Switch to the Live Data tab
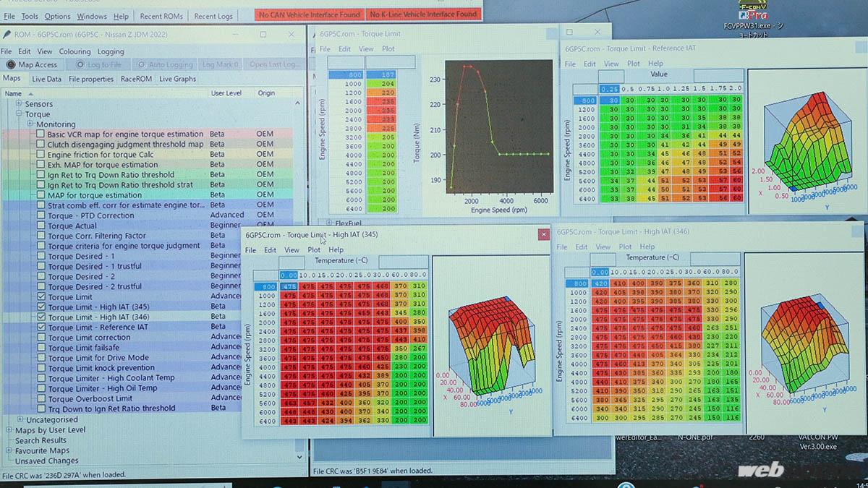 tap(46, 79)
